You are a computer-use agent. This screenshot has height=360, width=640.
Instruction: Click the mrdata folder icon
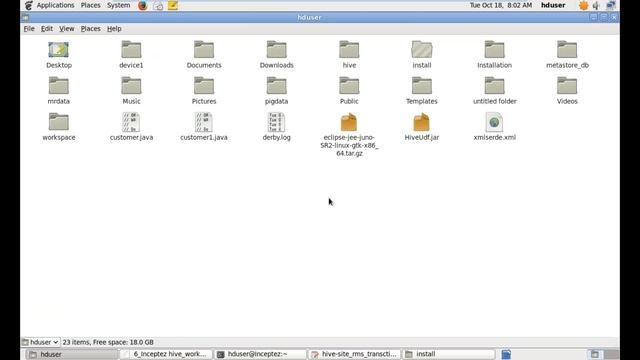(x=58, y=86)
